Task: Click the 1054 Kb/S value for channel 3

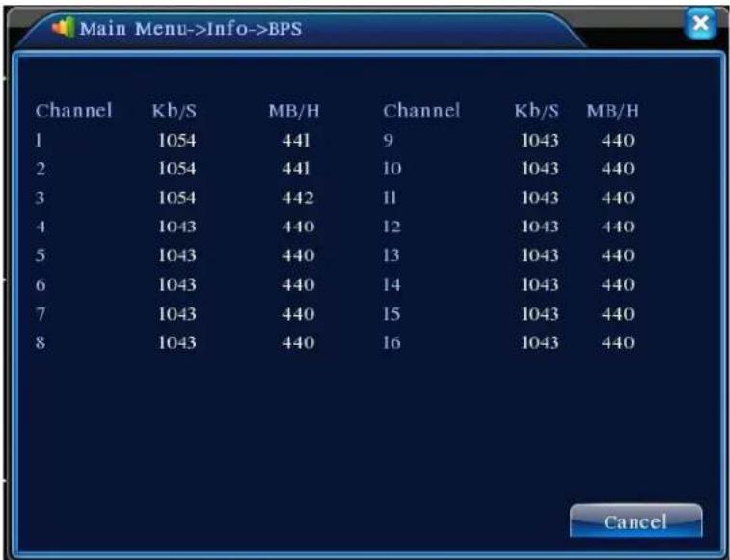Action: coord(176,198)
